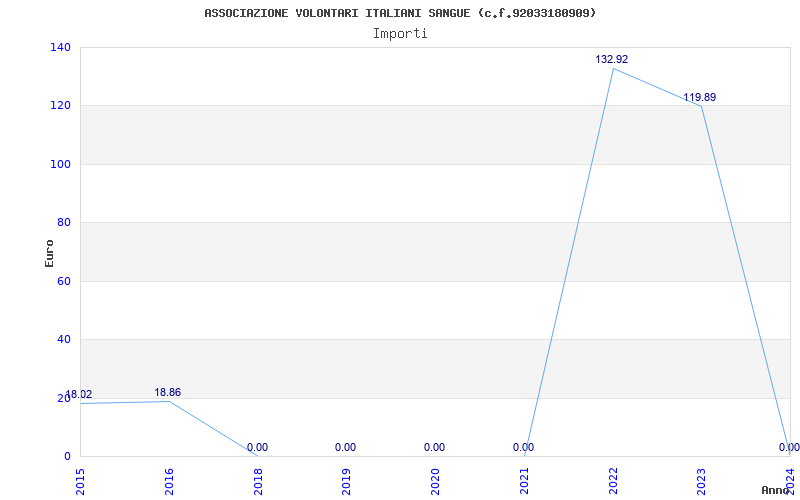Click the 132.92 data label
Screen dimensions: 800x500
[611, 59]
